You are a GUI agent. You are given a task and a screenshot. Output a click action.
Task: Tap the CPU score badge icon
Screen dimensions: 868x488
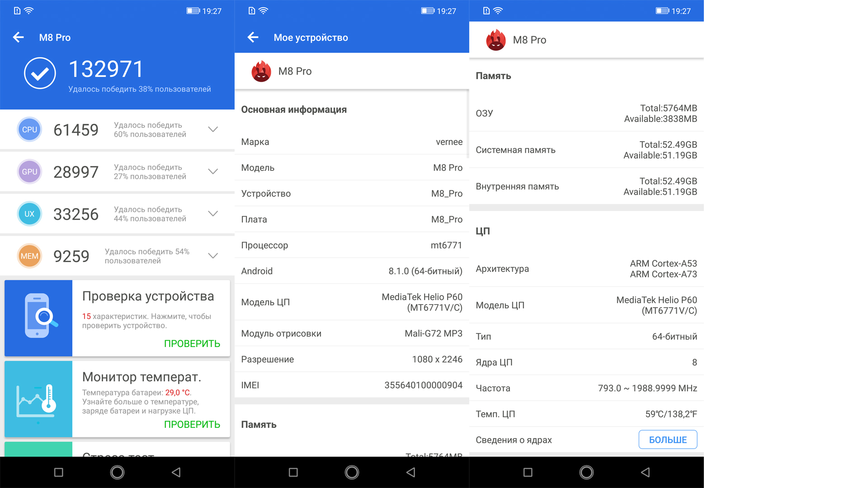29,130
